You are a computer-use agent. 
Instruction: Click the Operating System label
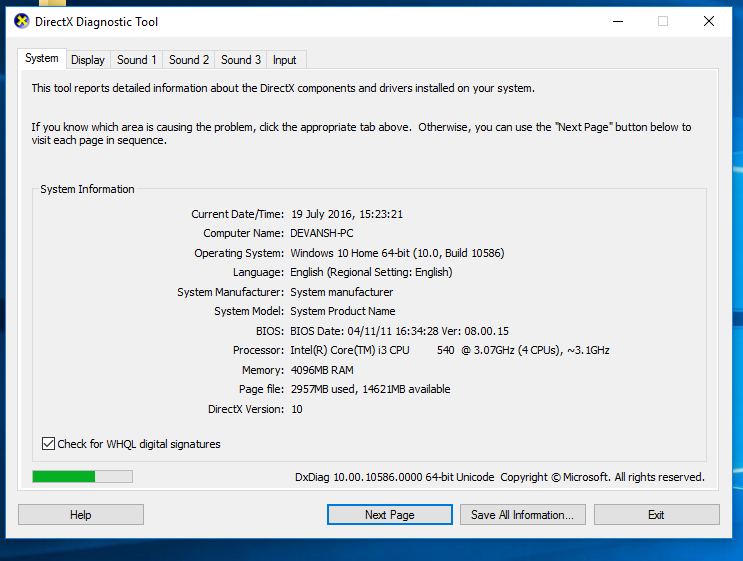pyautogui.click(x=239, y=253)
